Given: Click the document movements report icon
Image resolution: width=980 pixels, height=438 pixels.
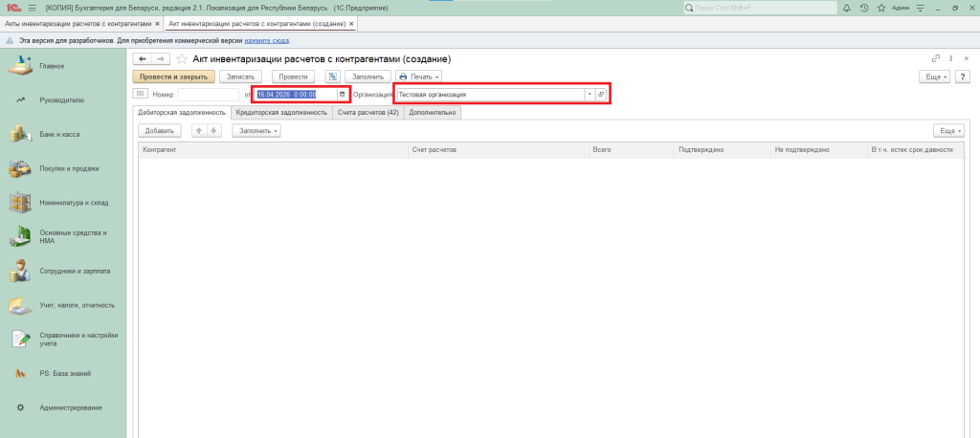Looking at the screenshot, I should tap(333, 77).
